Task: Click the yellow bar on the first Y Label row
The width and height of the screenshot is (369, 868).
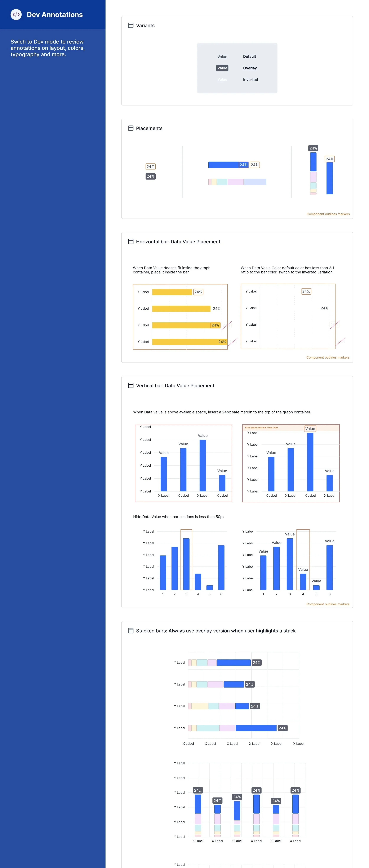Action: (172, 292)
